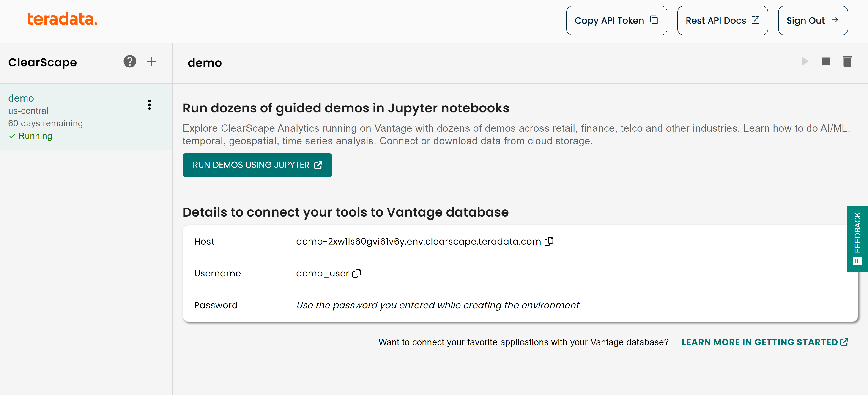Click demo environment list item
Screen dimensions: 868x395
pyautogui.click(x=86, y=116)
